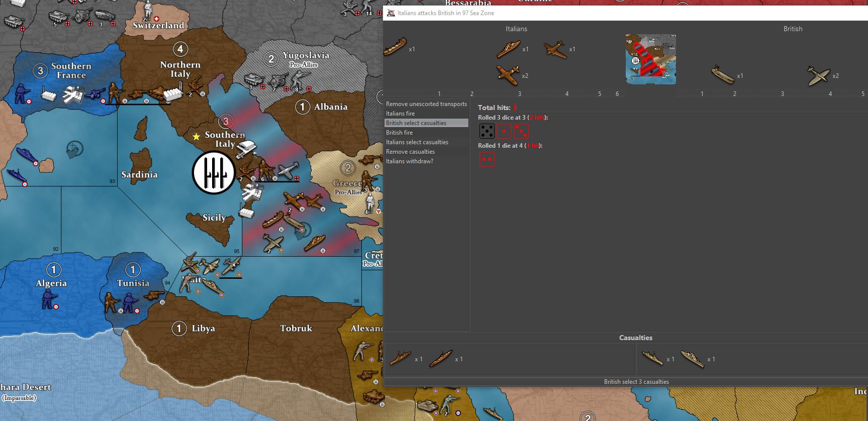Click the red die under 'Rolled 1 die at 4'

[487, 160]
